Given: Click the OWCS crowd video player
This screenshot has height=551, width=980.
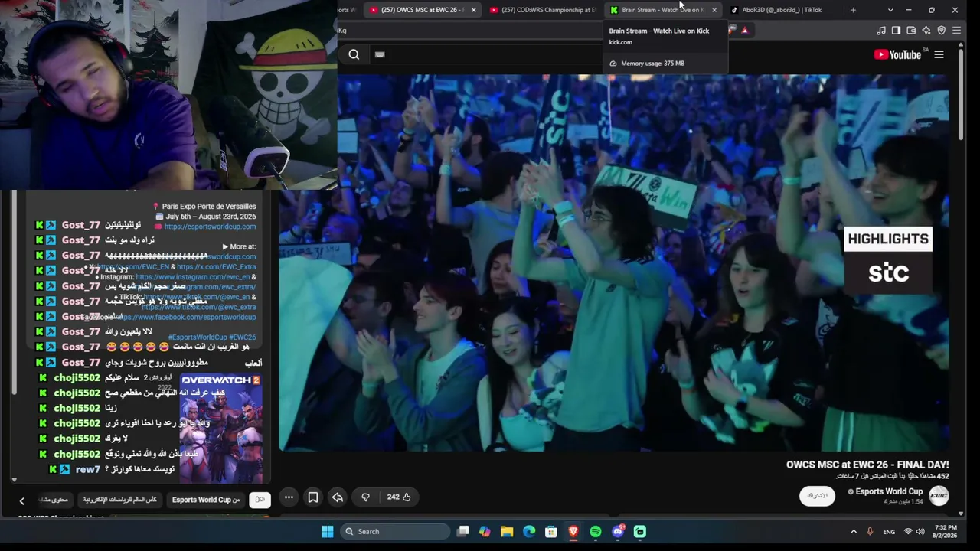Looking at the screenshot, I should [613, 262].
